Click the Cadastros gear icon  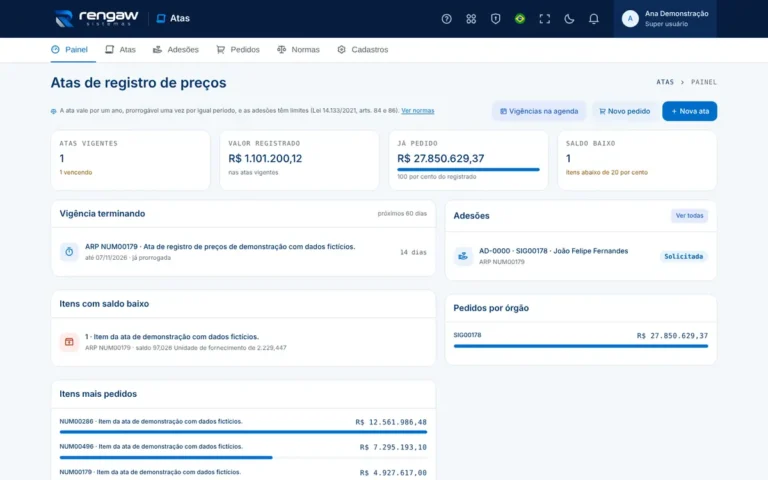pyautogui.click(x=341, y=49)
